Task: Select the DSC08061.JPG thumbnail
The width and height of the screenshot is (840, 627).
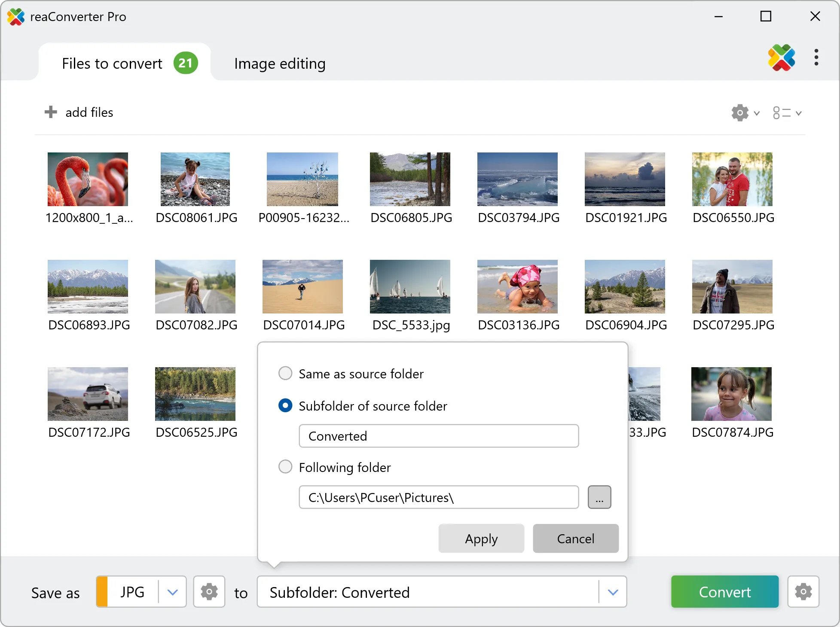Action: click(195, 179)
